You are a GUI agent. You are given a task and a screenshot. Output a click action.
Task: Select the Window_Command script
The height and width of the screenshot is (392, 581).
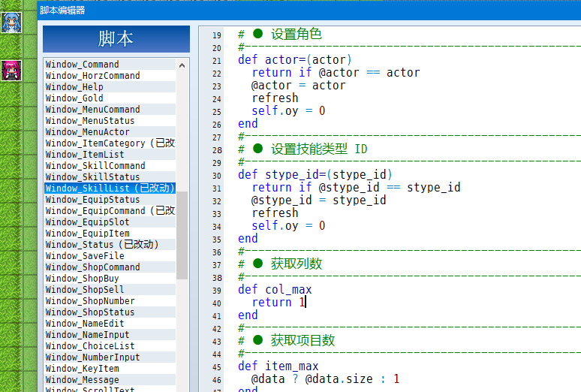(x=110, y=64)
